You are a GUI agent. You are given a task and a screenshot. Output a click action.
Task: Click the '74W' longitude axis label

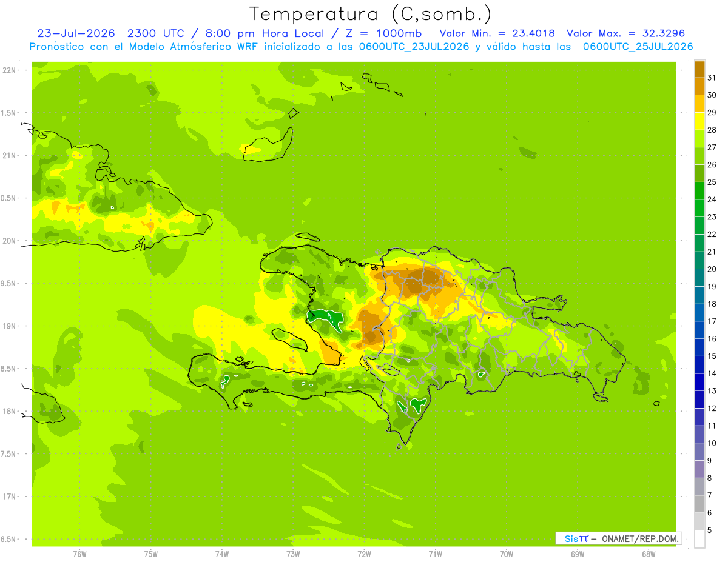[x=221, y=554]
